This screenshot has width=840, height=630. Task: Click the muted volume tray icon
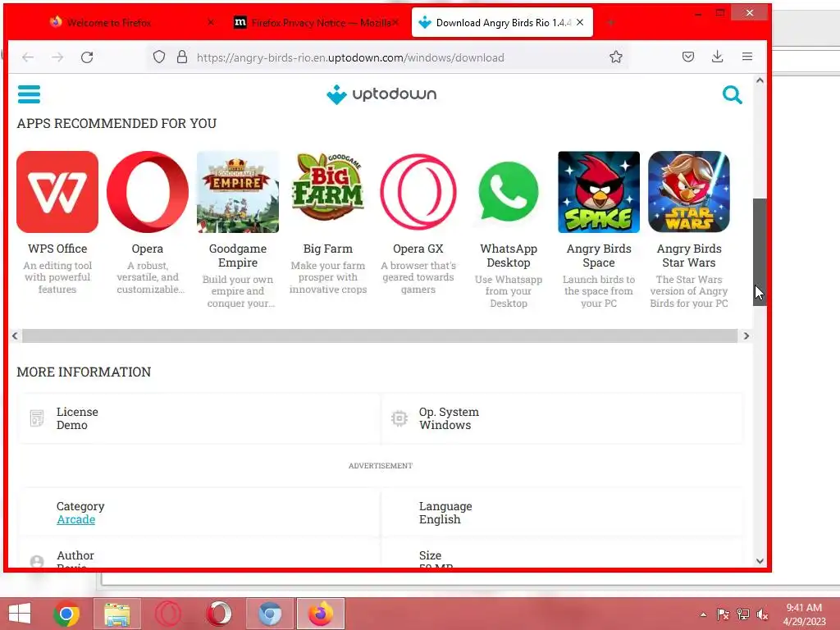tap(763, 614)
